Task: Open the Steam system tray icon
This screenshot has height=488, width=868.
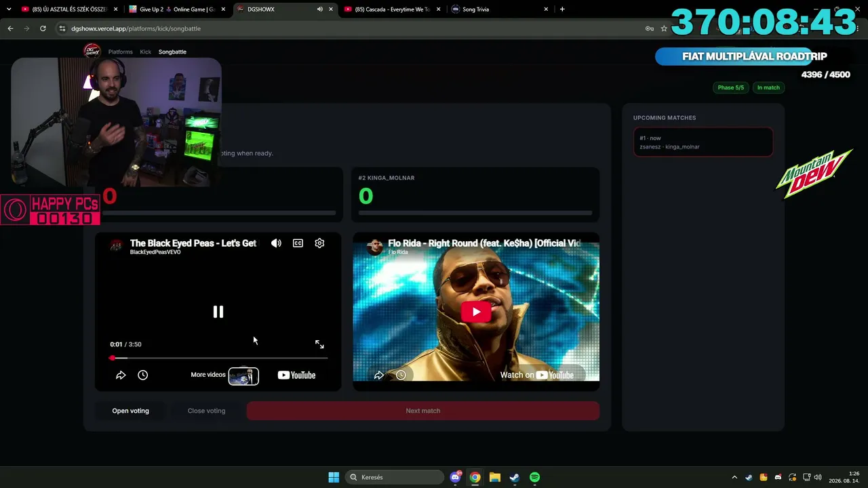Action: [x=749, y=477]
